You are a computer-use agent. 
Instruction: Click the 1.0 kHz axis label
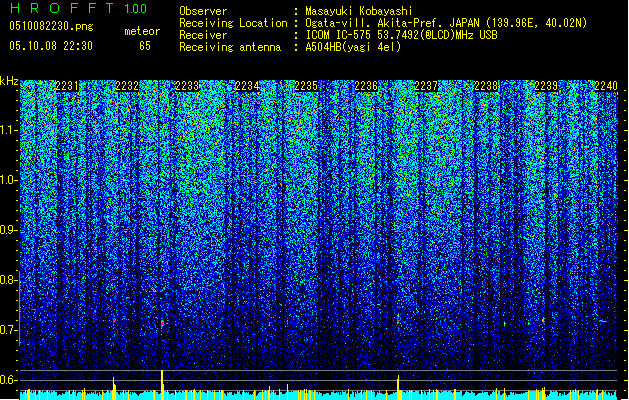tap(9, 180)
